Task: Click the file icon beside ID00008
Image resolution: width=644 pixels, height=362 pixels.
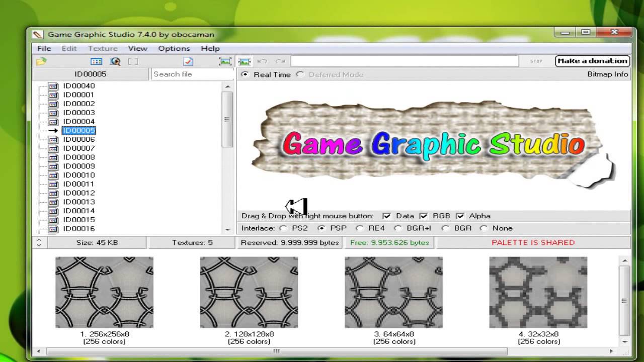Action: click(x=53, y=157)
